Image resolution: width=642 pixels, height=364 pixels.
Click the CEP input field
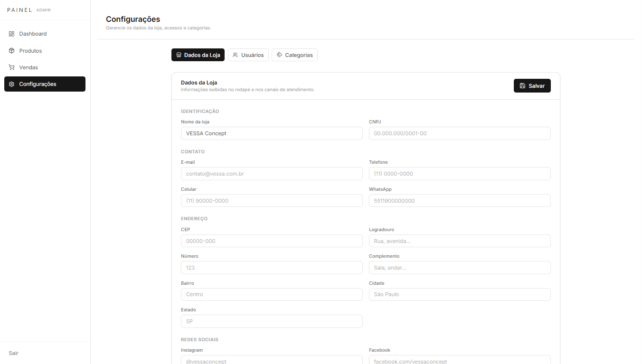(x=272, y=241)
